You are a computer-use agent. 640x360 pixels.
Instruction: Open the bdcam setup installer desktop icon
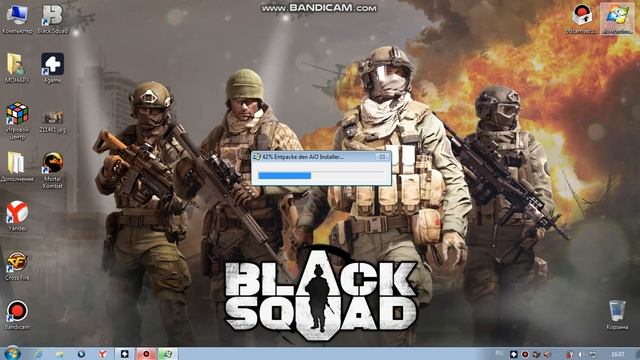(x=581, y=19)
